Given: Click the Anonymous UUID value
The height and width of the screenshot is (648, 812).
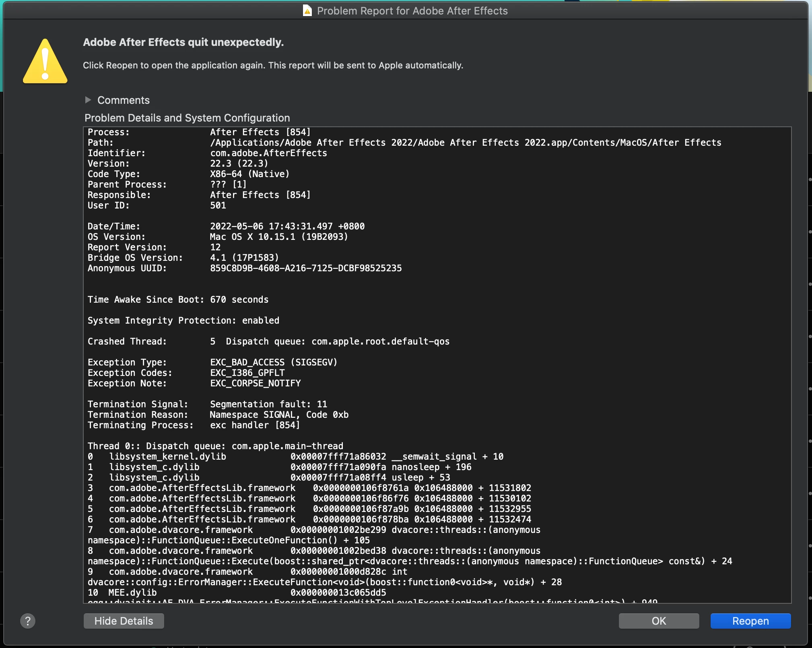Looking at the screenshot, I should [305, 268].
